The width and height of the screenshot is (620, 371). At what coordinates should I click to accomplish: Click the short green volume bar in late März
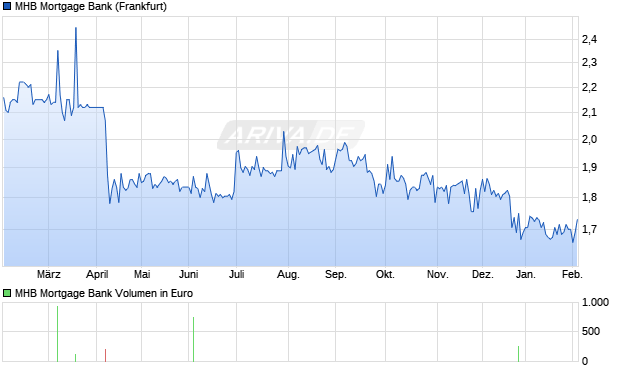(76, 358)
